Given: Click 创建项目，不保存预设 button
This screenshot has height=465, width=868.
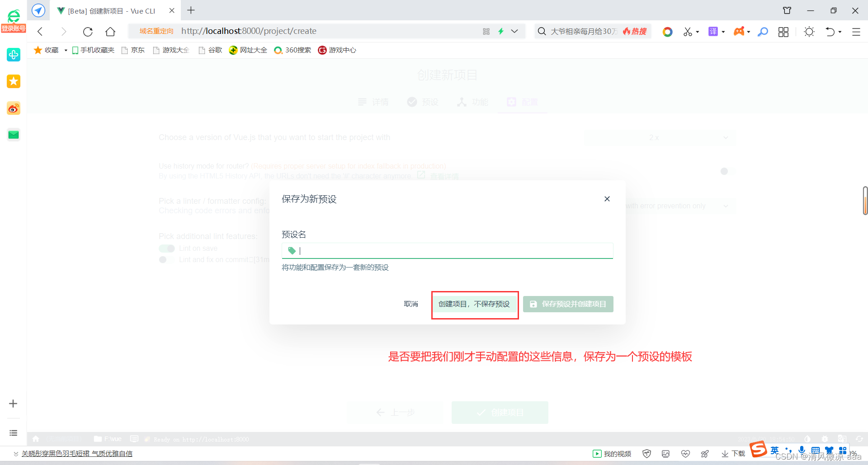Looking at the screenshot, I should click(474, 304).
